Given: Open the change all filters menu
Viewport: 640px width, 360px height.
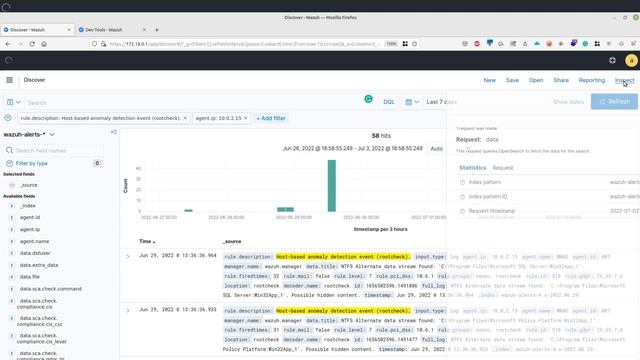Looking at the screenshot, I should tap(8, 118).
